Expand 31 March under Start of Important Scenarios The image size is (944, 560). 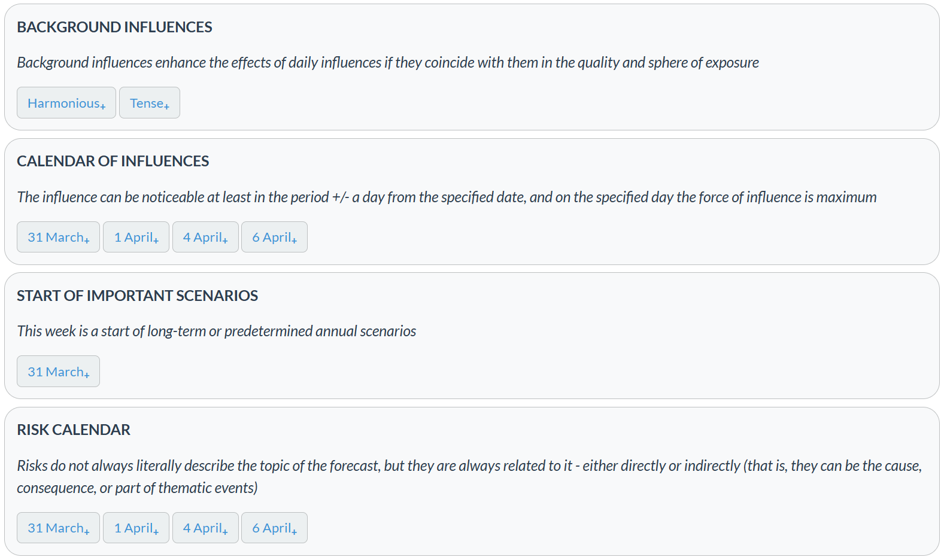click(x=57, y=371)
